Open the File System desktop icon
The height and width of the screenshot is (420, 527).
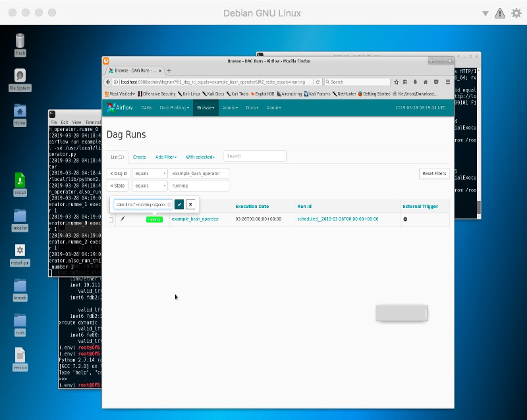tap(20, 80)
